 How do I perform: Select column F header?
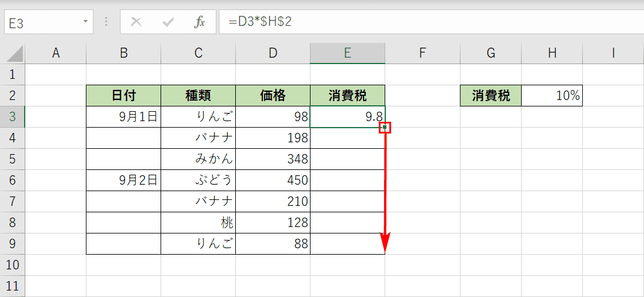tap(423, 54)
